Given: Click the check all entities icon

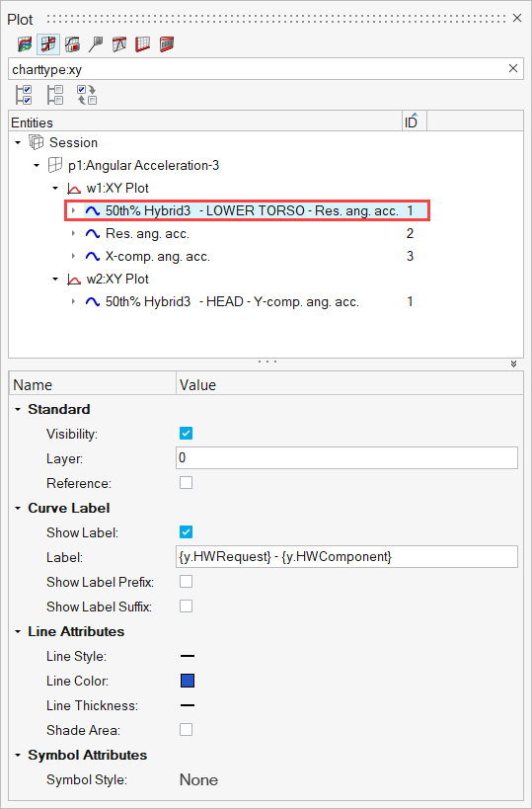Looking at the screenshot, I should [x=25, y=96].
